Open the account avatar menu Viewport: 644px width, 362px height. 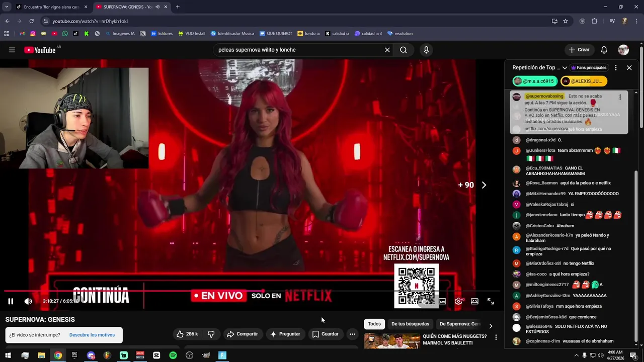click(623, 50)
